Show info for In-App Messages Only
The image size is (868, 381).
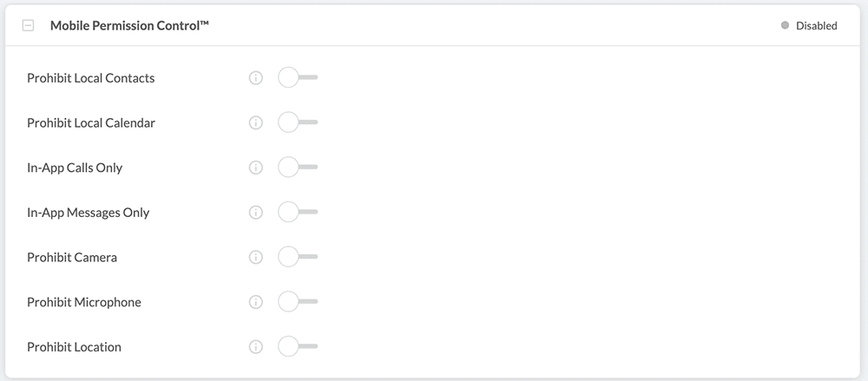click(x=255, y=213)
